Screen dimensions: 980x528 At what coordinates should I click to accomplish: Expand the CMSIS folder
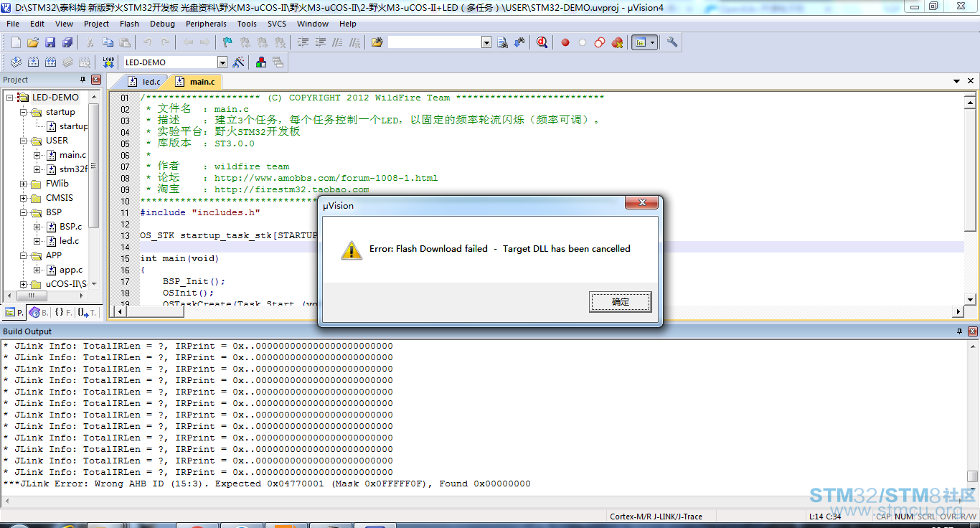point(24,198)
